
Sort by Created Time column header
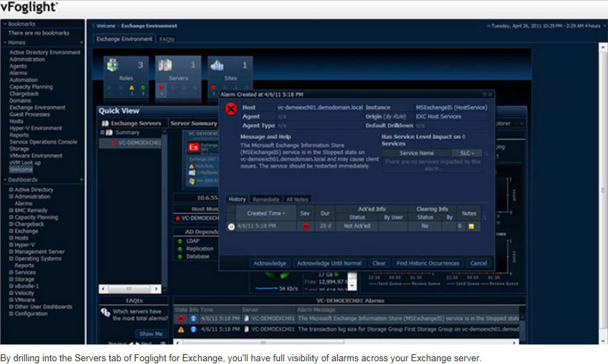[265, 213]
